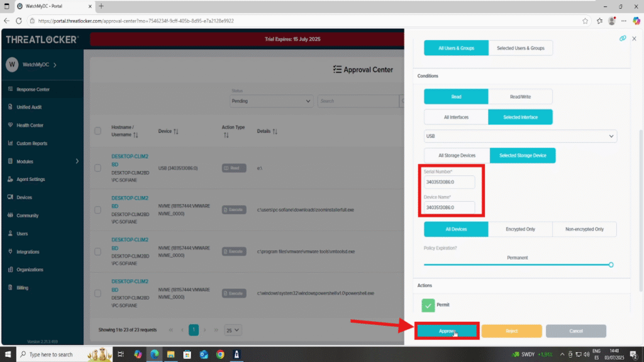Go to Health Center

point(30,125)
